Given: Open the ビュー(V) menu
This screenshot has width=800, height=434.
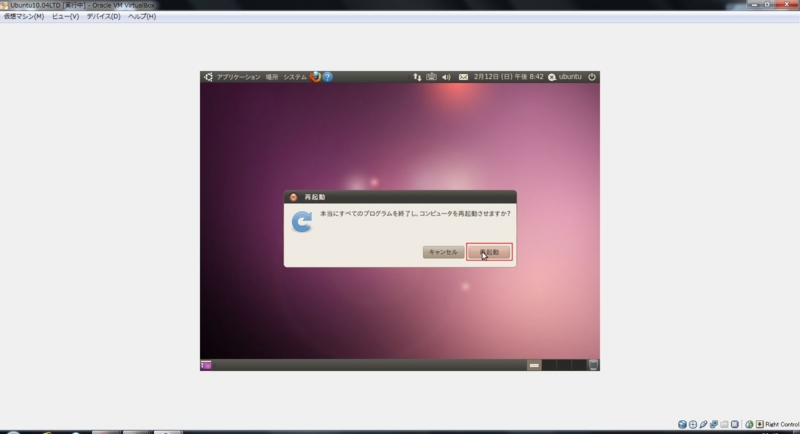Looking at the screenshot, I should click(65, 16).
